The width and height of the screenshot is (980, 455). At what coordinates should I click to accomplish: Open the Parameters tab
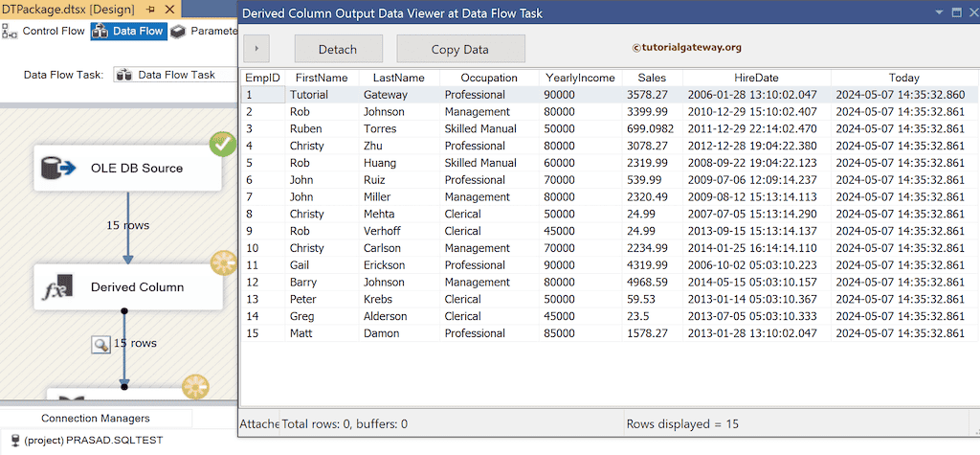[x=205, y=32]
